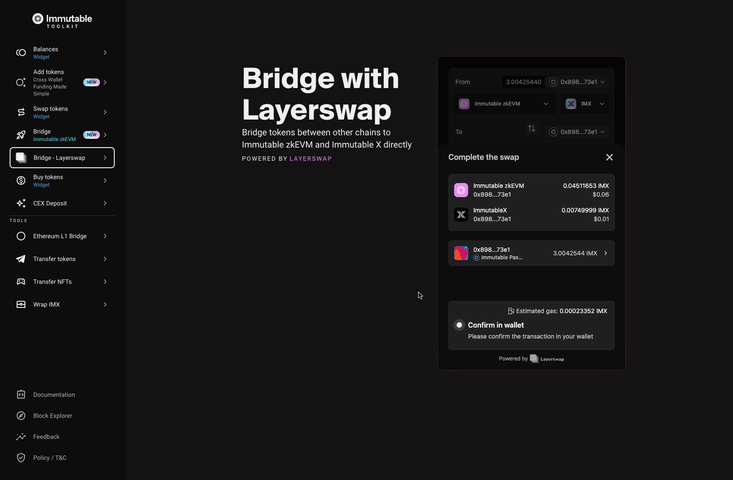Click the Layerswap logo in footer
This screenshot has width=733, height=480.
click(x=547, y=359)
